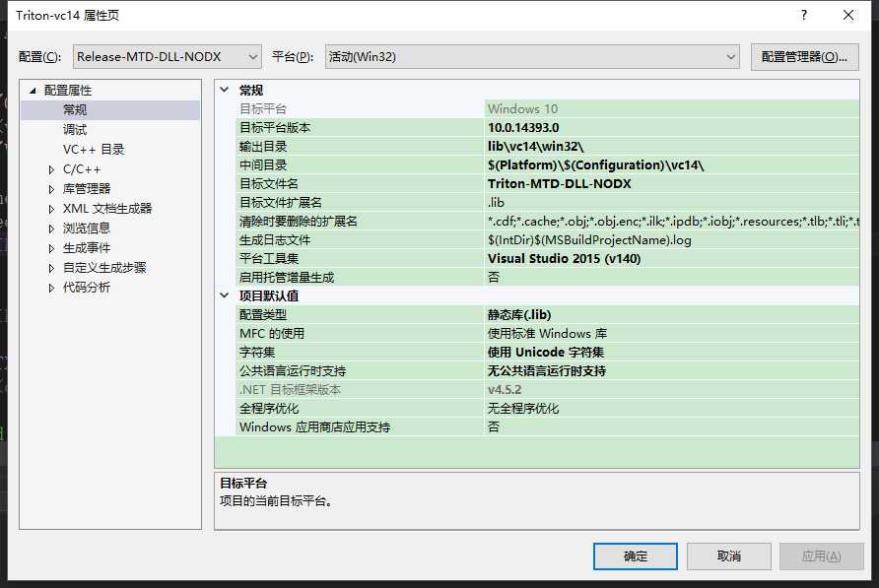Select the 配置类型 property name
Image resolution: width=879 pixels, height=588 pixels.
pyautogui.click(x=263, y=314)
